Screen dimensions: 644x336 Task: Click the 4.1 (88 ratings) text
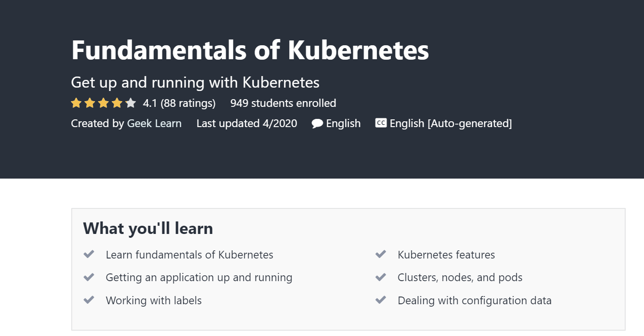[x=179, y=103]
